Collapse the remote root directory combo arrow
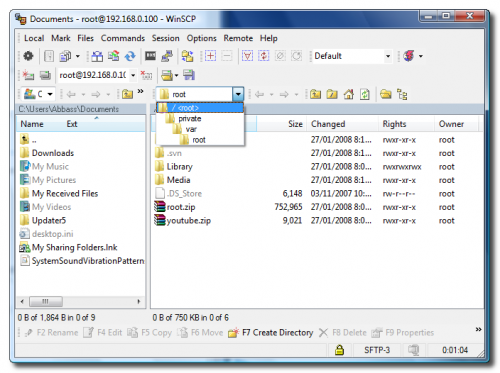 coord(238,94)
